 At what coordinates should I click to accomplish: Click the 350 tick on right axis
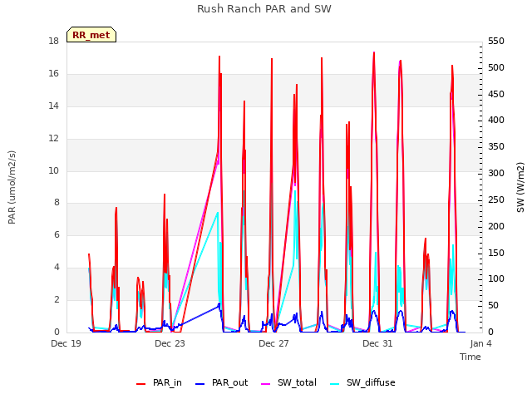tap(496, 147)
